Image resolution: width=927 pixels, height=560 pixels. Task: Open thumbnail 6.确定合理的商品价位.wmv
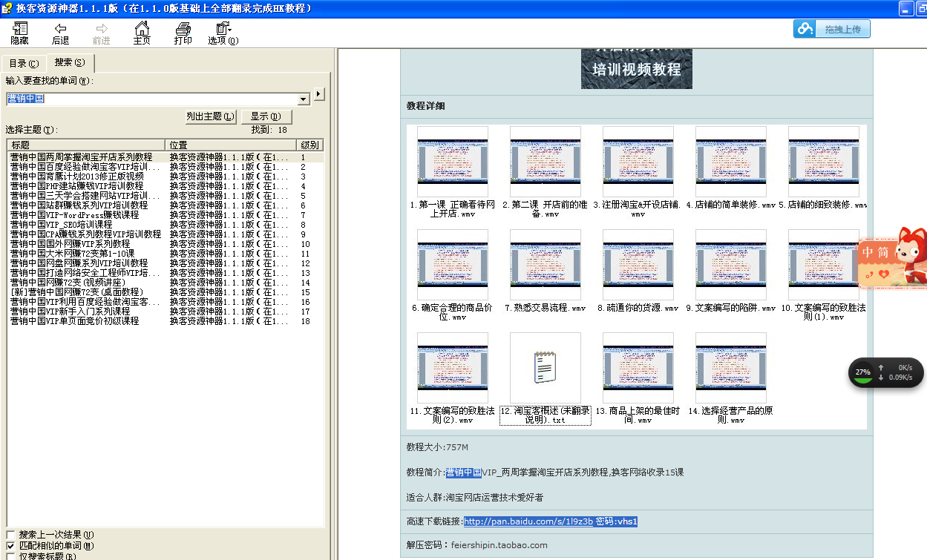[x=453, y=264]
